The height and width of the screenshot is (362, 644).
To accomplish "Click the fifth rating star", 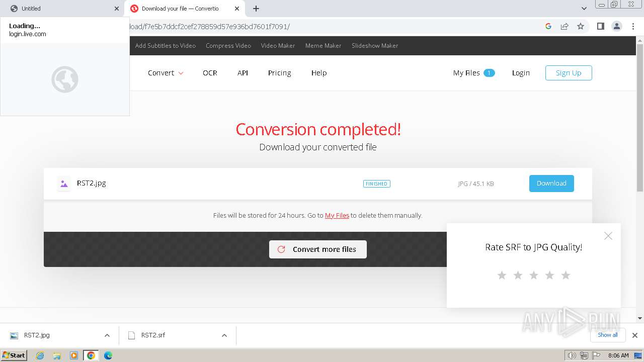I will point(566,275).
